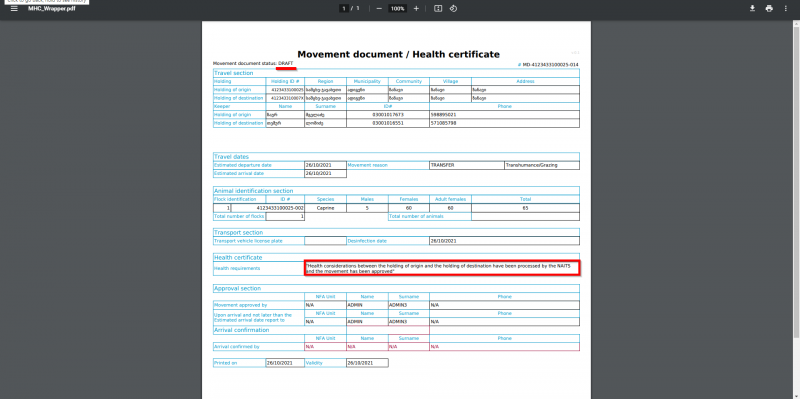Screen dimensions: 800x399
Task: Zoom in using the plus icon
Action: coord(416,9)
